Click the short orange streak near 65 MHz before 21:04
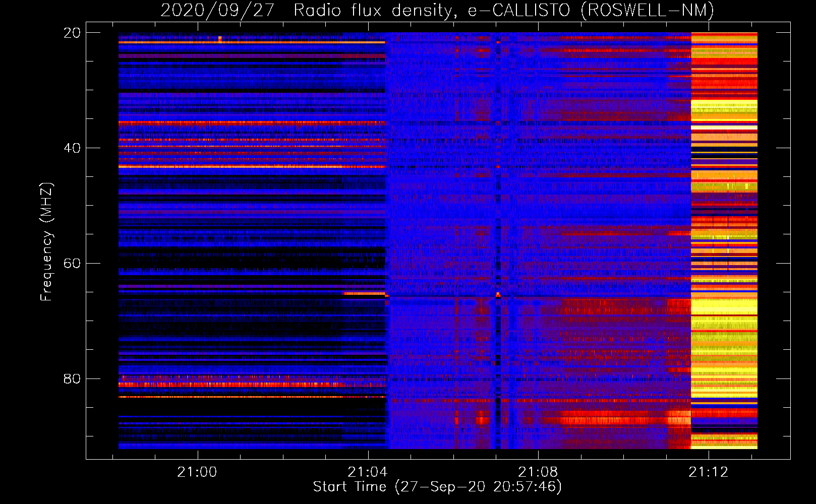This screenshot has height=504, width=816. coord(364,293)
